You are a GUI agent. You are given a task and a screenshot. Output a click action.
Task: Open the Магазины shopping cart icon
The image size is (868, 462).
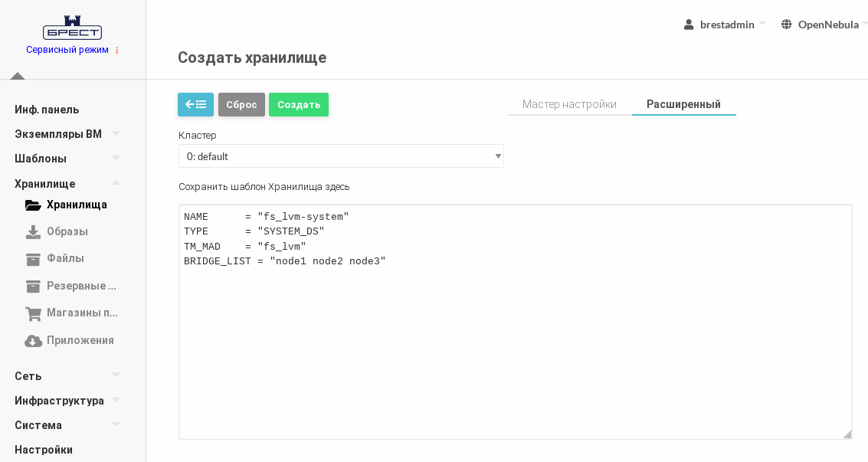33,313
